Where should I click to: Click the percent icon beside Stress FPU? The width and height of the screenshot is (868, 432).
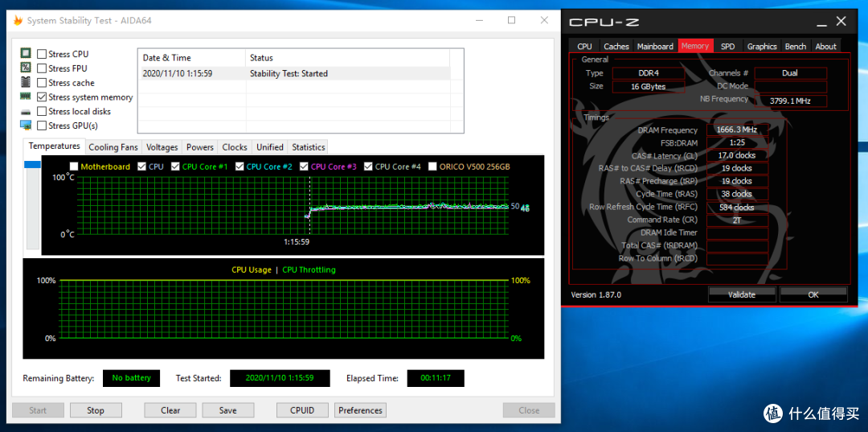click(x=26, y=68)
